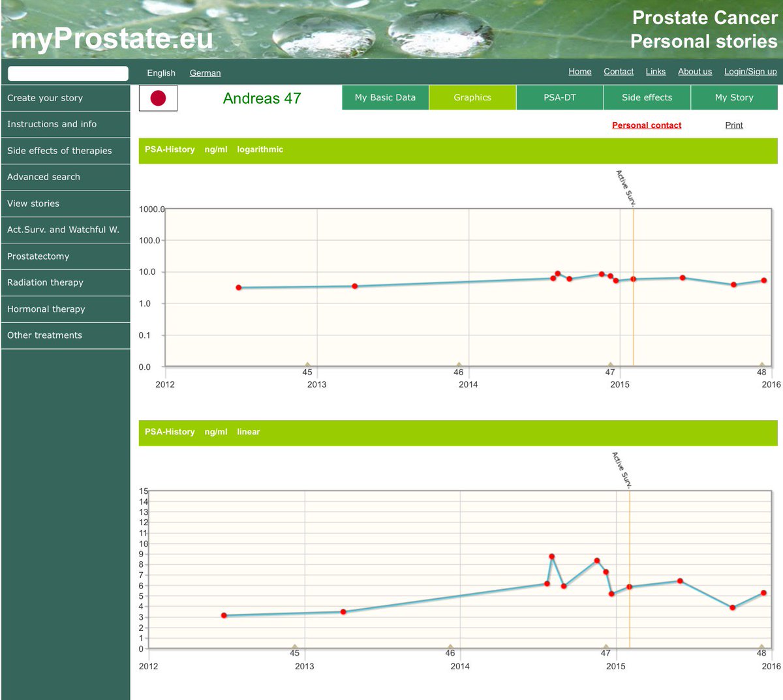Switch language to English

(161, 73)
